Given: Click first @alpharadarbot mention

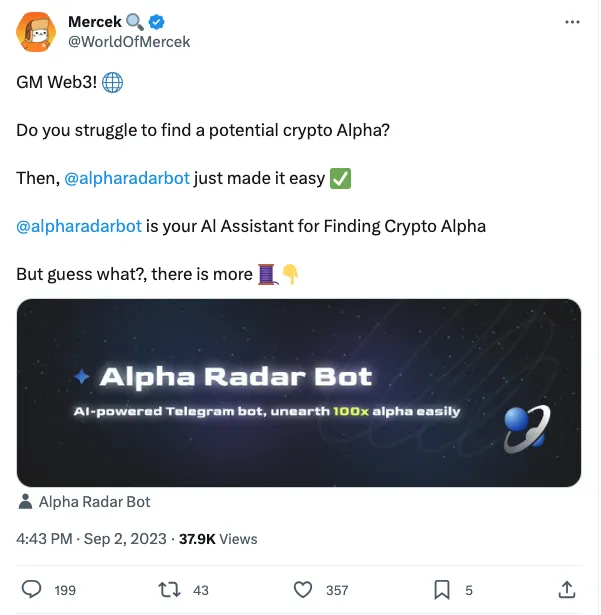Looking at the screenshot, I should (x=127, y=178).
